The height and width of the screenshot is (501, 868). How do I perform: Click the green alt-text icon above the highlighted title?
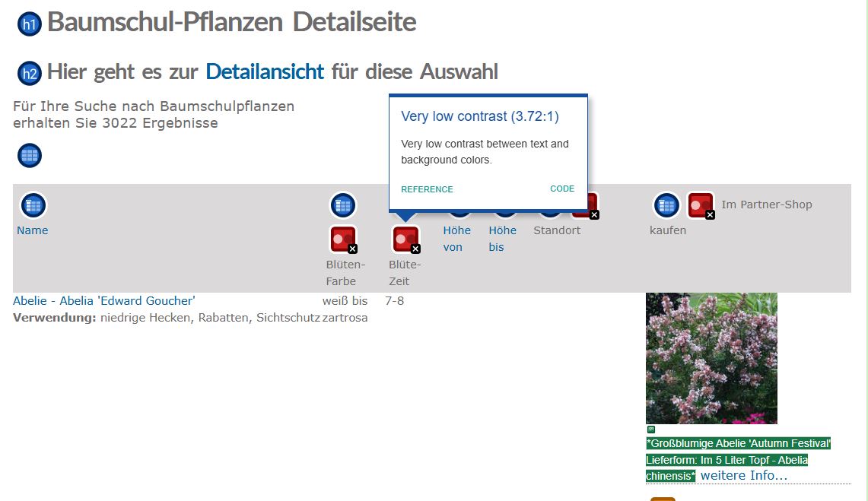[x=650, y=430]
